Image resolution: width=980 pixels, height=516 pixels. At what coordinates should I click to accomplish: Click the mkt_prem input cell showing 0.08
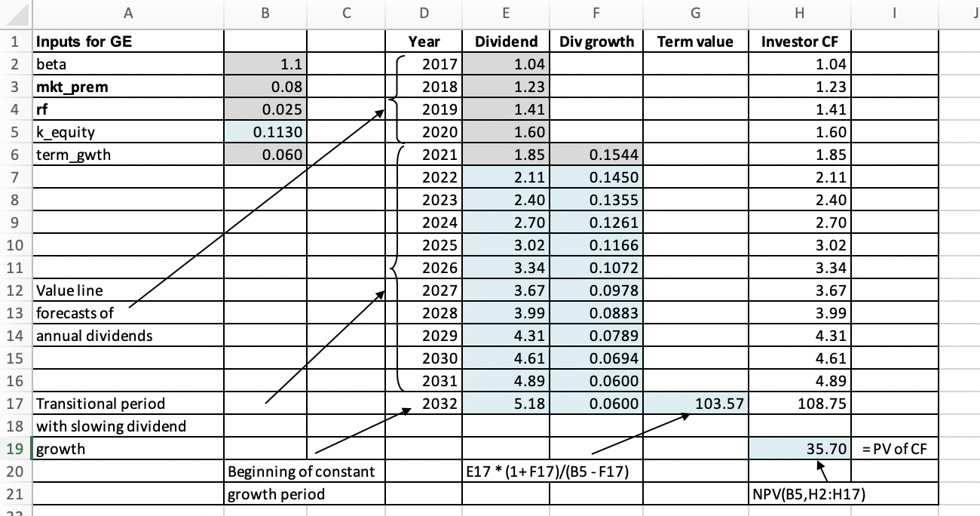click(x=265, y=87)
